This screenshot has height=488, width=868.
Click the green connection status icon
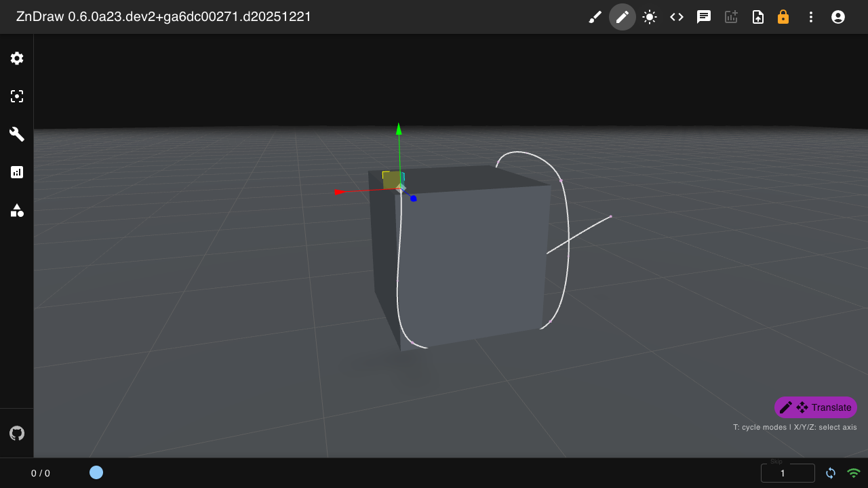[x=854, y=473]
